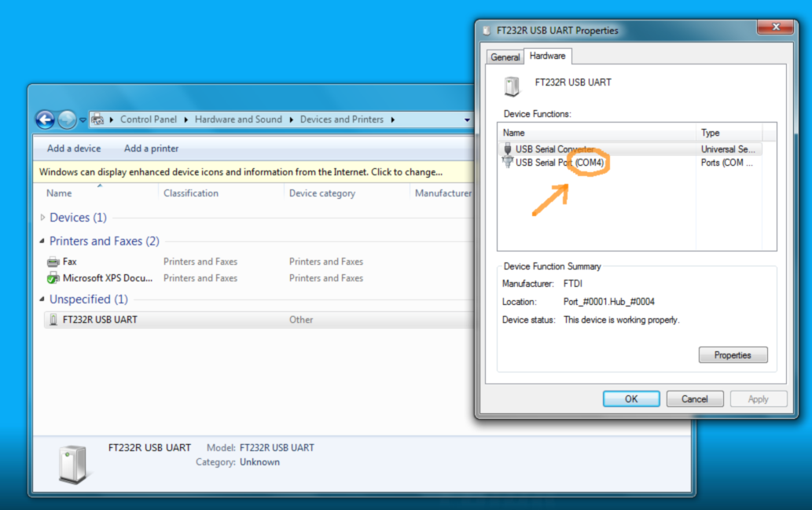The image size is (812, 510).
Task: Click the Forward arrow in Devices and Printers
Action: [x=67, y=119]
